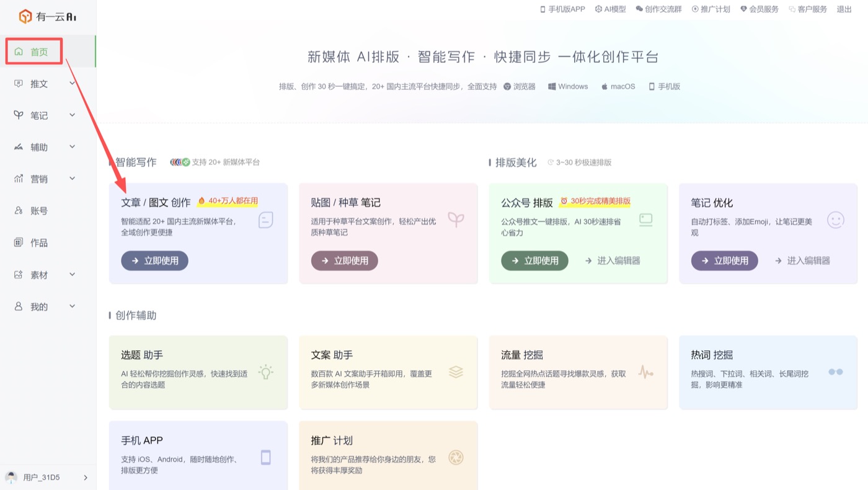
Task: Expand the 辅助 menu chevron
Action: coord(73,146)
